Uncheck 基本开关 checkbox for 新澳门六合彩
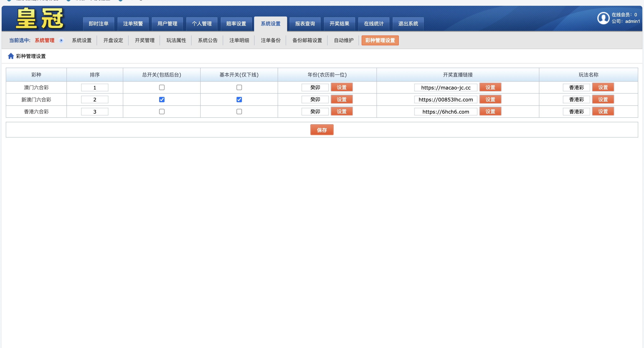This screenshot has width=644, height=348. (x=239, y=100)
